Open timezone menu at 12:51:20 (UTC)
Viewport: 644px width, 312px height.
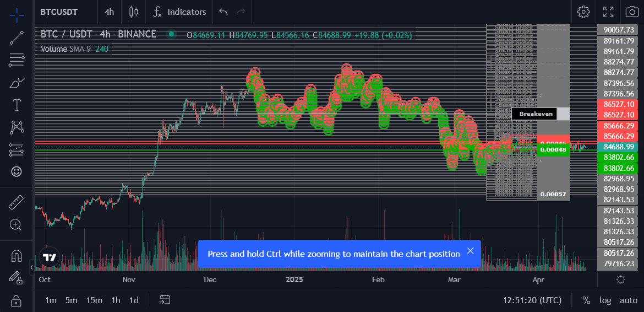pos(532,300)
